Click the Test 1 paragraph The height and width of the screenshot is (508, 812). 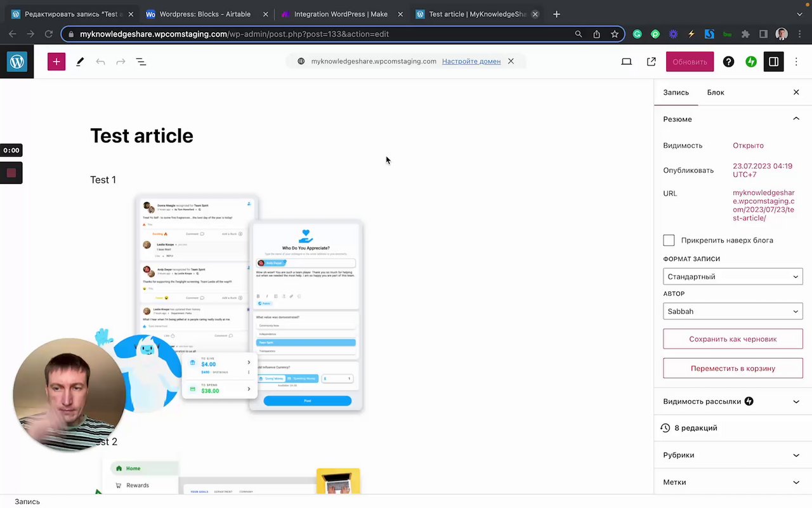103,180
